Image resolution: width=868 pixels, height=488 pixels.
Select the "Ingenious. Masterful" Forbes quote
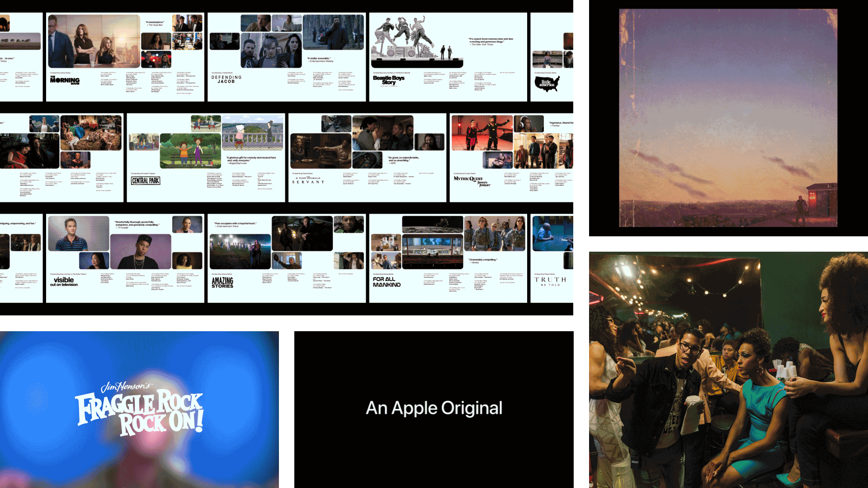(x=561, y=124)
